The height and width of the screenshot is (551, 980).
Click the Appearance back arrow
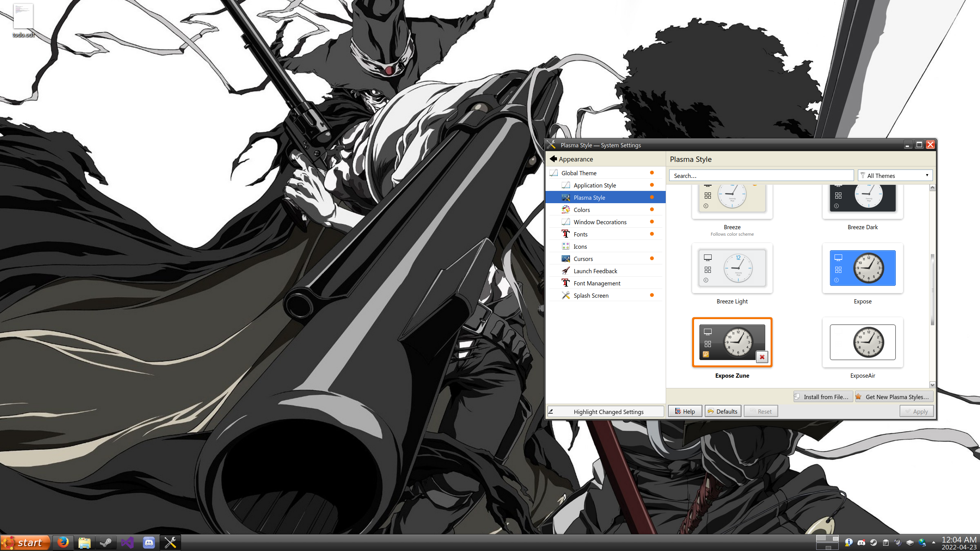click(x=553, y=159)
